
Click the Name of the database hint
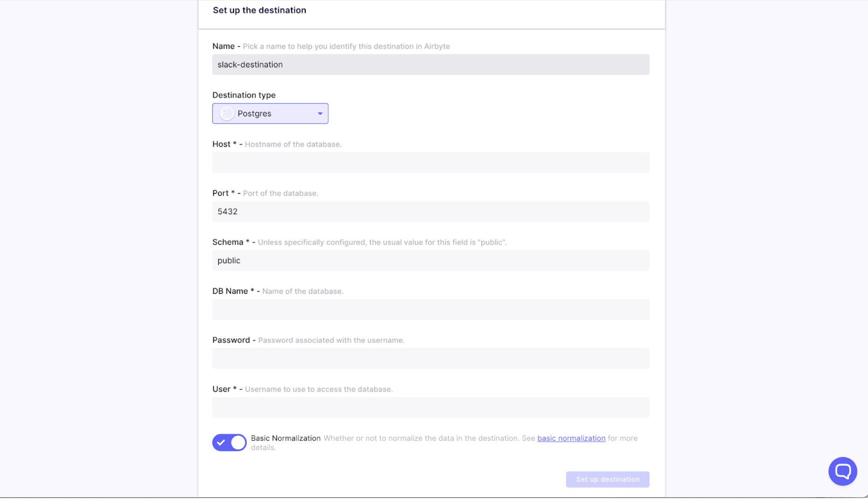coord(303,291)
